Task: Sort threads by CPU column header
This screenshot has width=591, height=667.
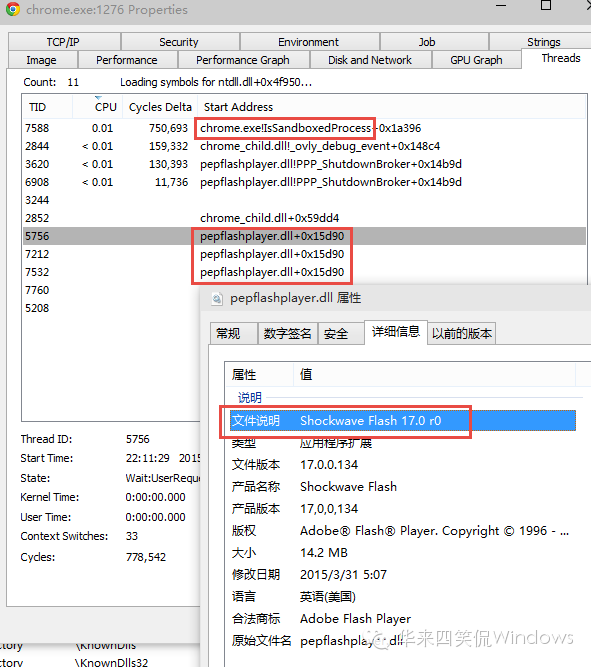Action: click(x=98, y=107)
